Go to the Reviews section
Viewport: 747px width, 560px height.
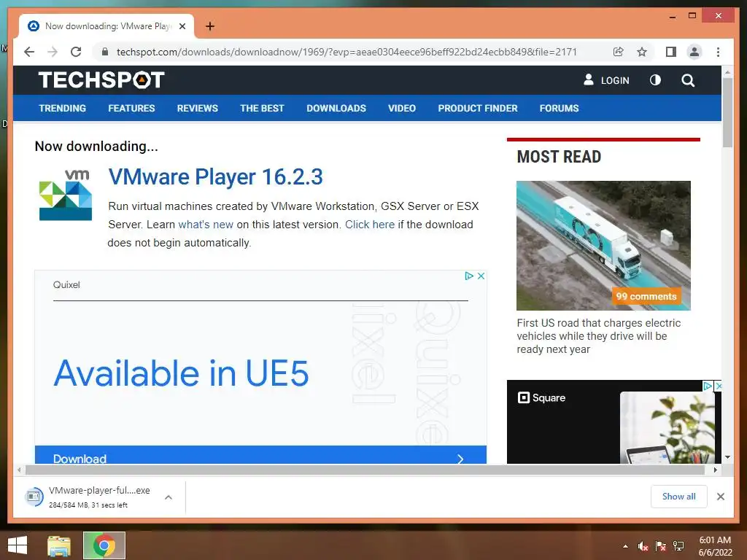pos(197,108)
